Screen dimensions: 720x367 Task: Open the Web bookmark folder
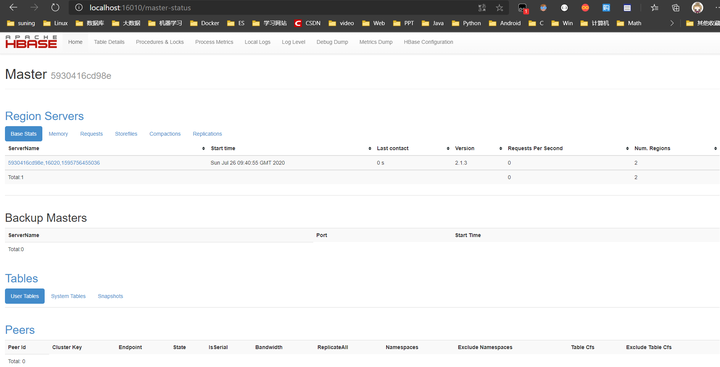373,23
